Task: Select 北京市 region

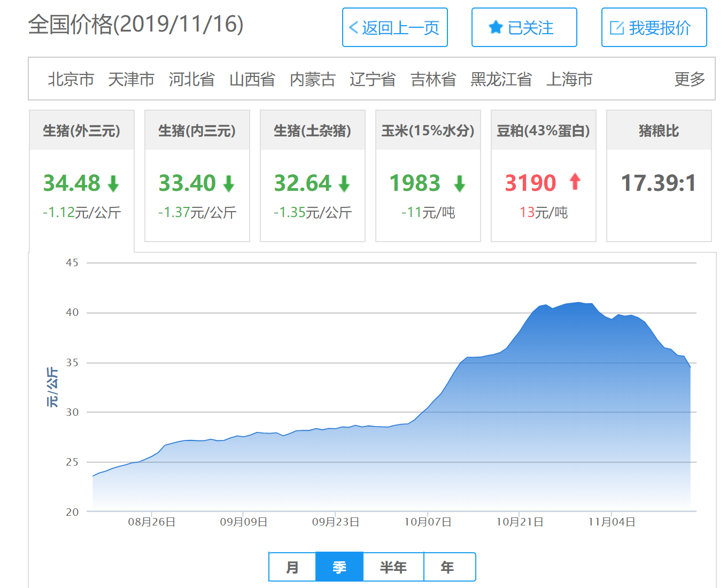Action: point(71,79)
